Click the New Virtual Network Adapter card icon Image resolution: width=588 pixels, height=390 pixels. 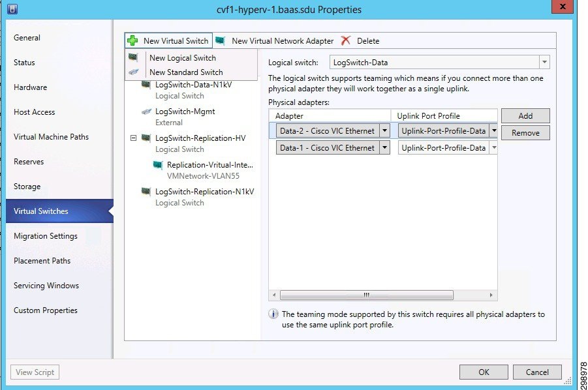coord(221,40)
